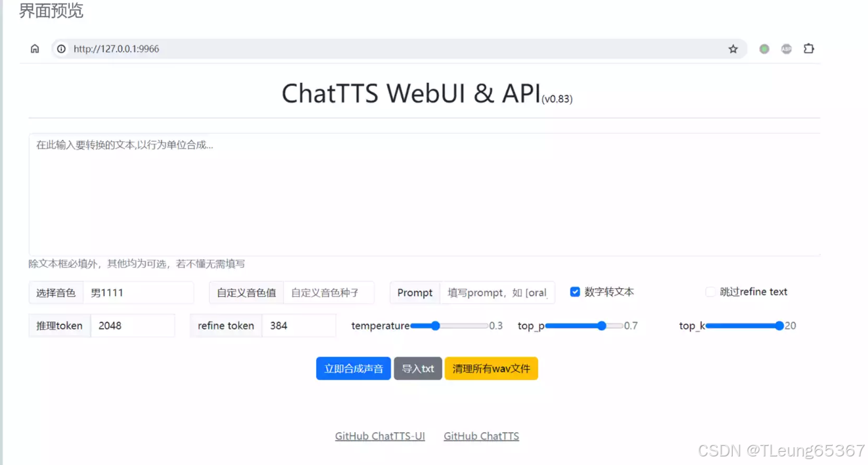
Task: Bookmark this page with the star icon
Action: point(733,49)
